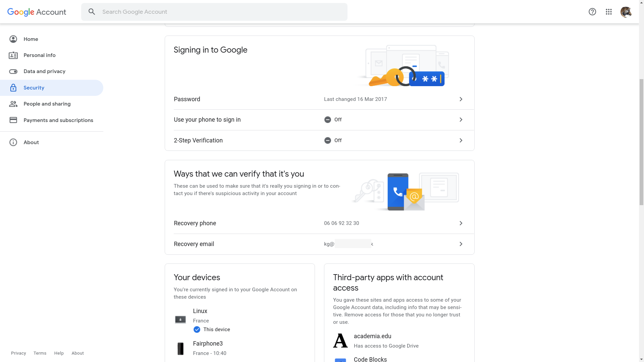Open 2-Step Verification chevron
Viewport: 644px width, 362px height.
[461, 140]
